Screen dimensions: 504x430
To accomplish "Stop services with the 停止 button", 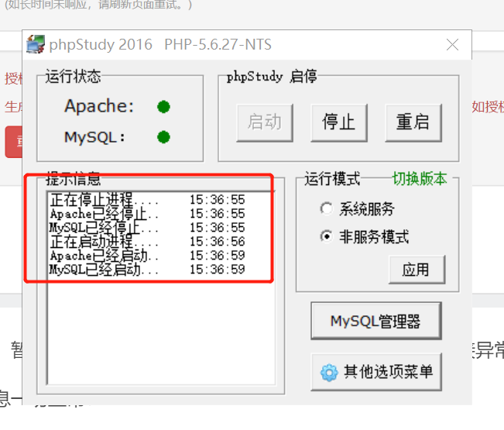I will (339, 122).
